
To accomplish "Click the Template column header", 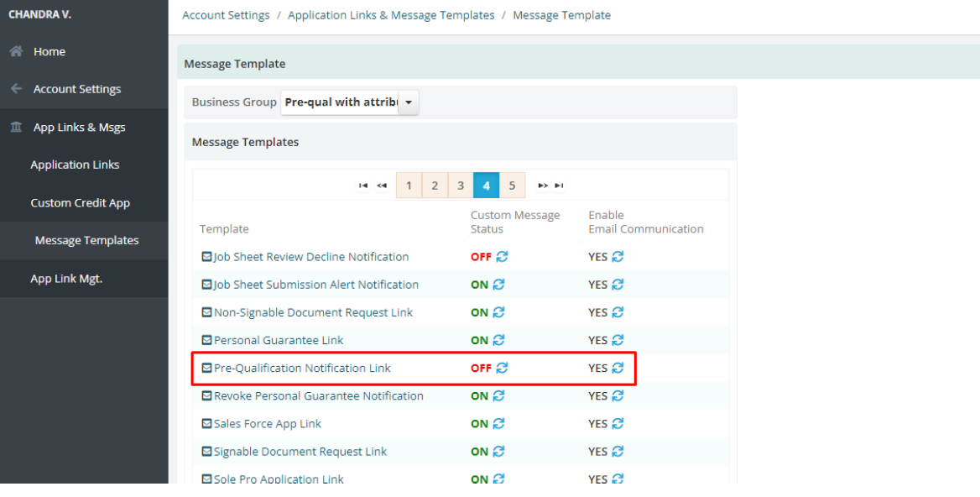I will point(224,229).
